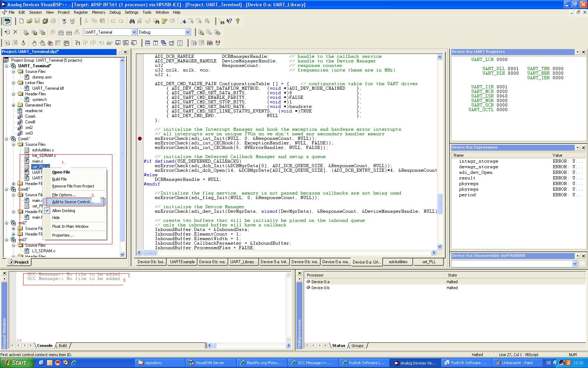
Task: Switch to the ezkitutilities editor tab
Action: [x=398, y=262]
